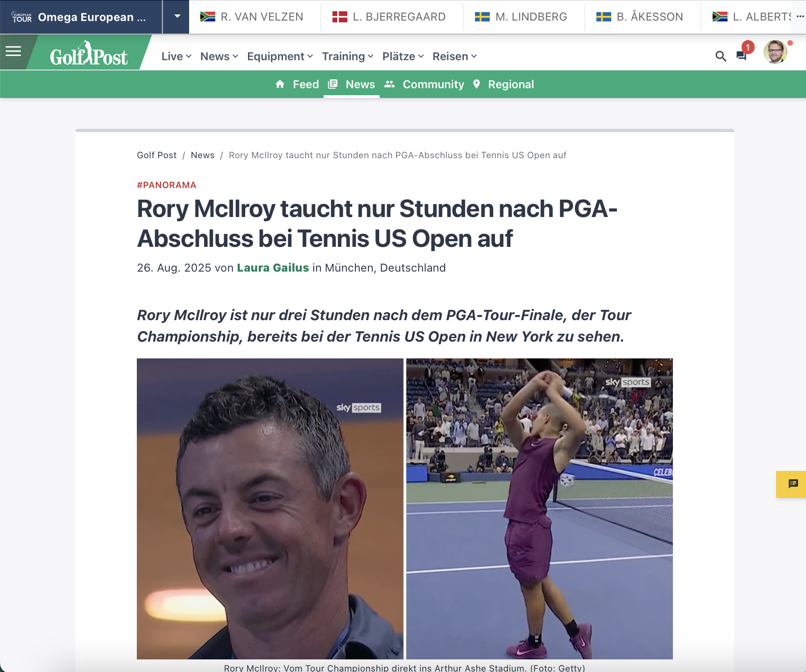Expand the Live menu dropdown
806x672 pixels.
pyautogui.click(x=176, y=56)
